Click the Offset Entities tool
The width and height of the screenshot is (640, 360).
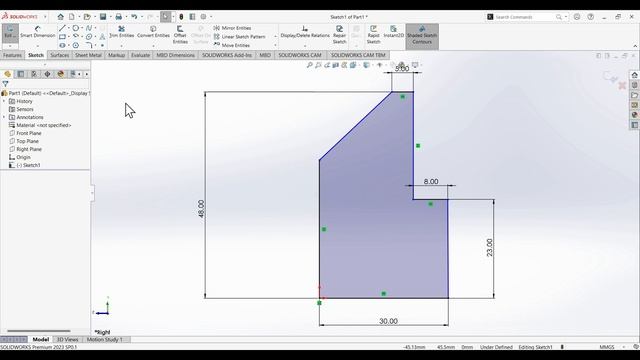180,35
